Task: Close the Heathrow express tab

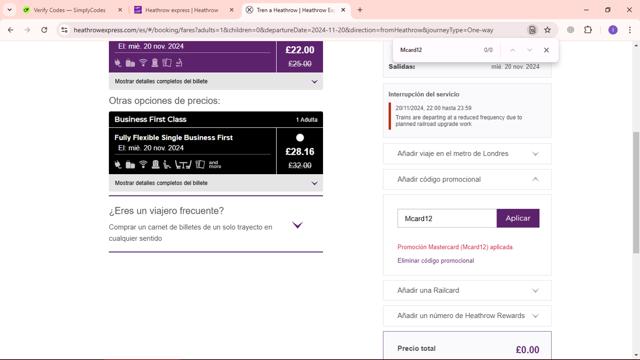Action: click(x=231, y=10)
